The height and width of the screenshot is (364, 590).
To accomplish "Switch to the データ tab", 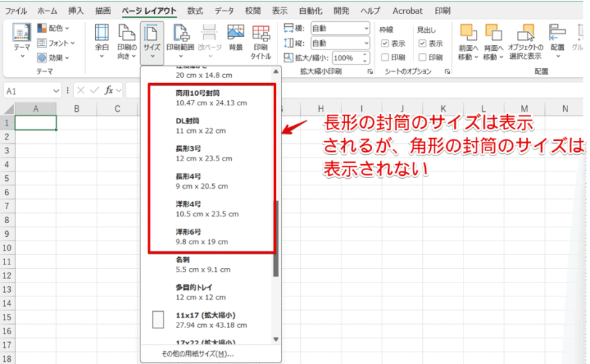I will coord(225,11).
